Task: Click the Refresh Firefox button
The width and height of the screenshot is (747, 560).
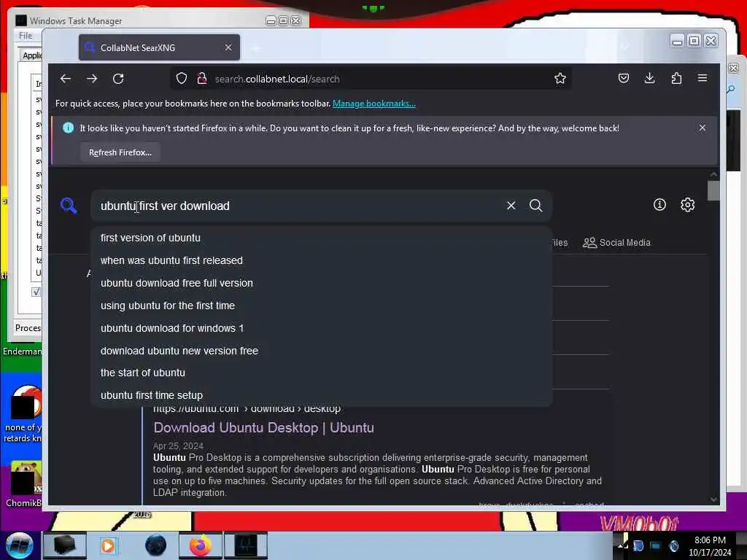Action: (x=120, y=152)
